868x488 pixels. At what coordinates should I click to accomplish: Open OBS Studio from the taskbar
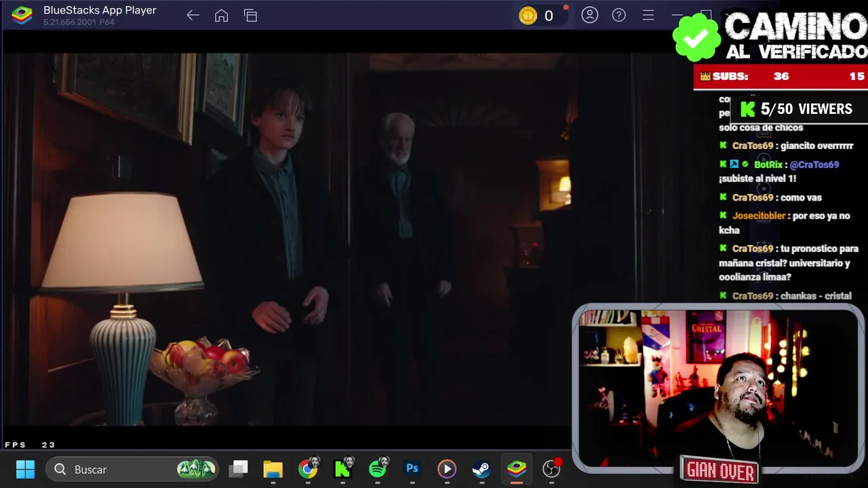551,469
